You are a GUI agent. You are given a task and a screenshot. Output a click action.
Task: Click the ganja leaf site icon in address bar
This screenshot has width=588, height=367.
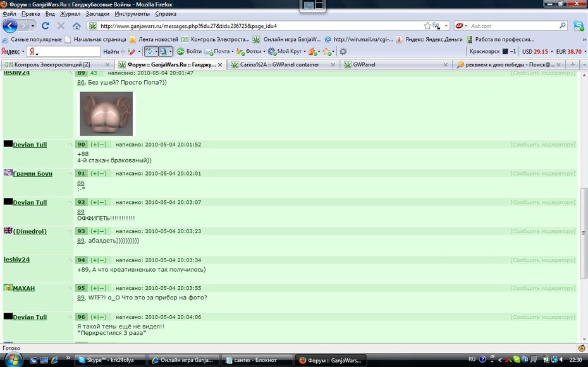(92, 26)
